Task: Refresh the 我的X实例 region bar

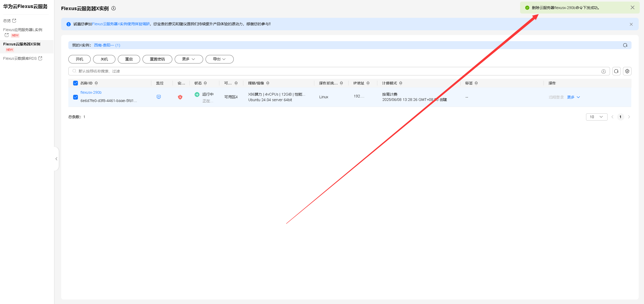Action: coord(625,45)
